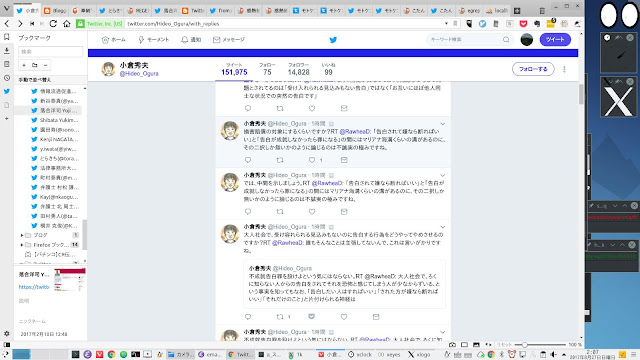Open my profile avatar menu
Screen dimensions: 640x360
point(527,40)
